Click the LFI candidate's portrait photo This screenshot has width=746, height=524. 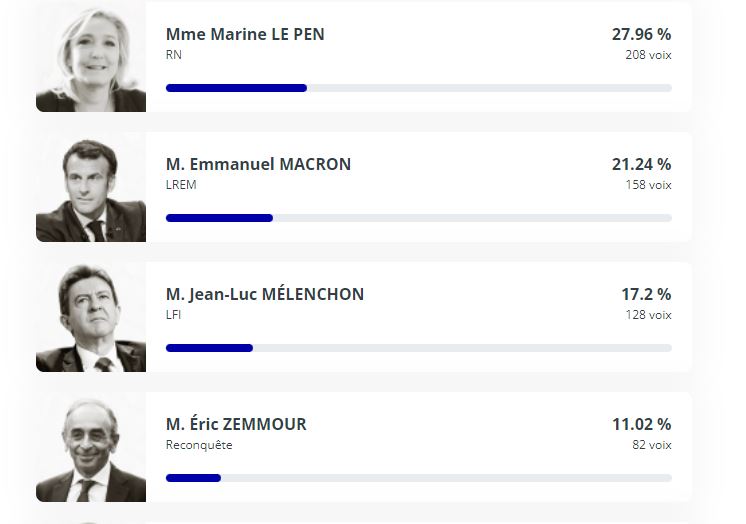click(91, 317)
